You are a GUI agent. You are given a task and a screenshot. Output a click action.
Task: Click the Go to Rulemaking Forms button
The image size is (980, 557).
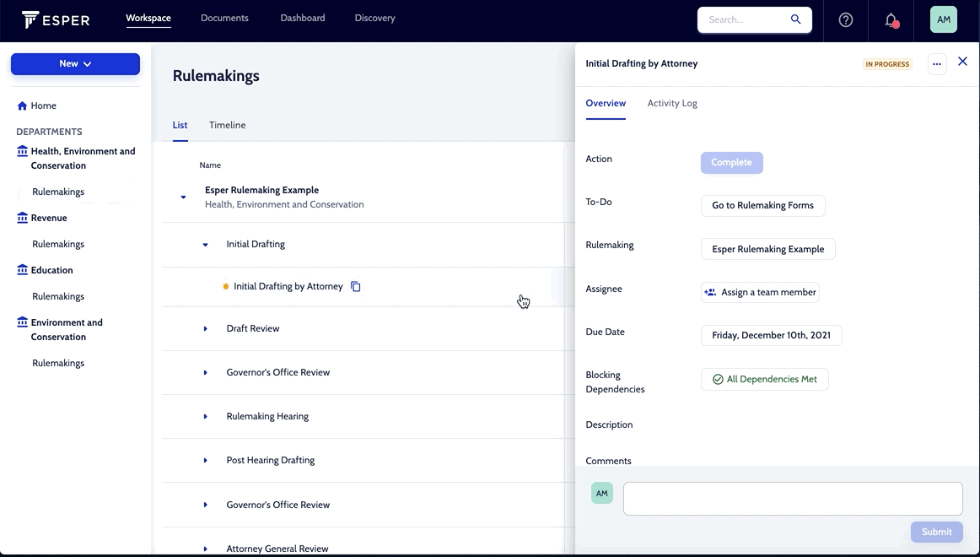pyautogui.click(x=762, y=205)
